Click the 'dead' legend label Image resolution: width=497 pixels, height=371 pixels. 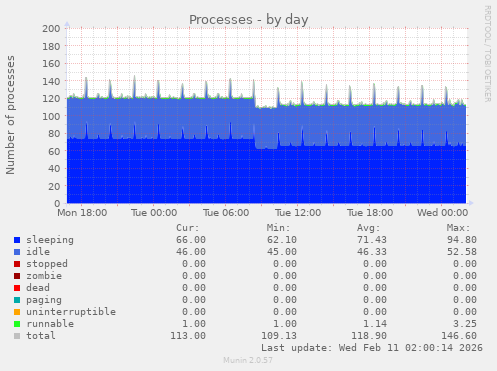tap(38, 288)
